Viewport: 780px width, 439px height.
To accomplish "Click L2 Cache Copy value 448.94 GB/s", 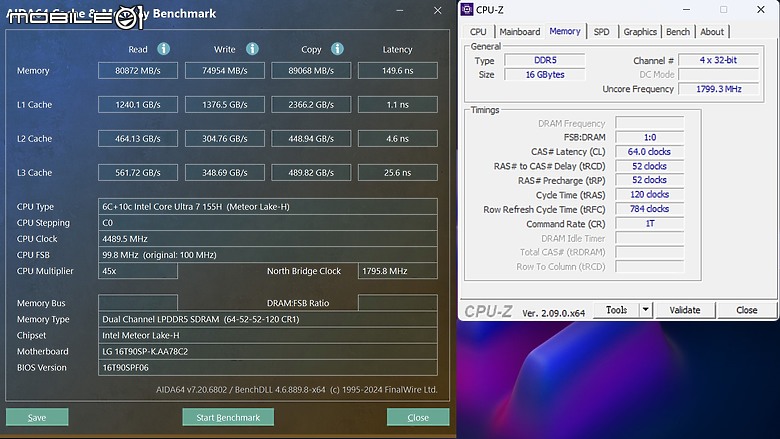I will pyautogui.click(x=311, y=138).
